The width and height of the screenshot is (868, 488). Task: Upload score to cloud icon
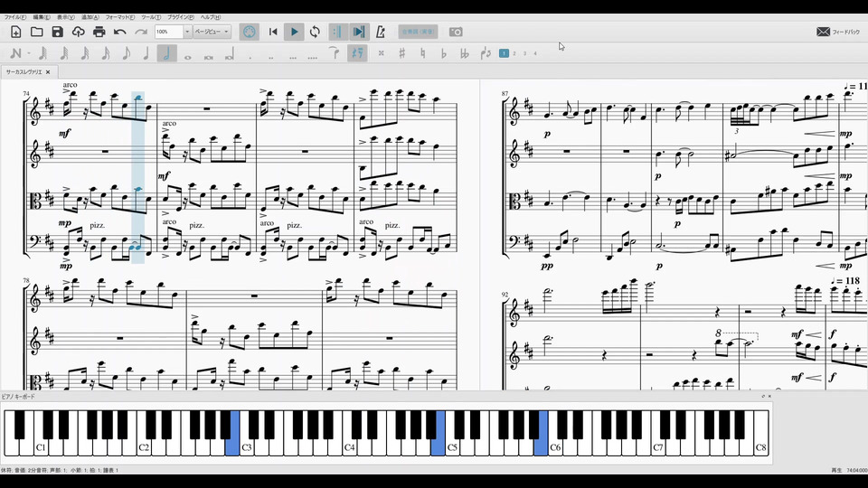tap(78, 32)
